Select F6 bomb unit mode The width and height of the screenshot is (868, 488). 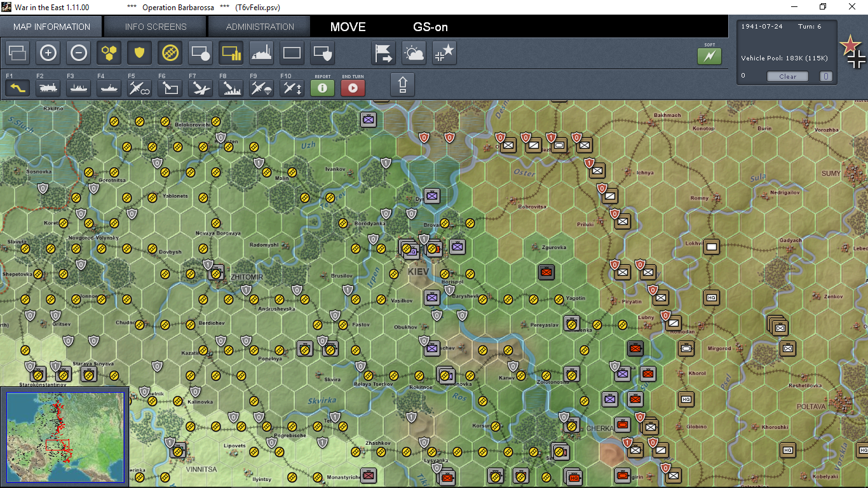170,88
